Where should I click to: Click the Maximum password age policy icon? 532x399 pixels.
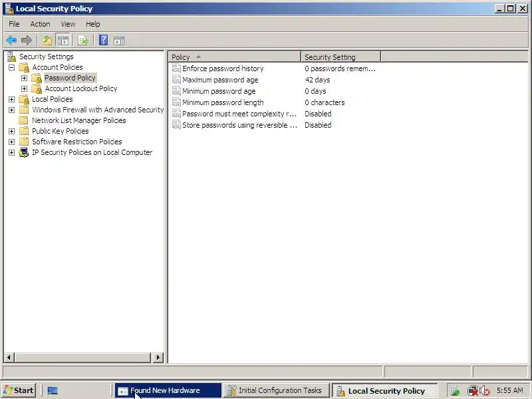click(x=176, y=80)
